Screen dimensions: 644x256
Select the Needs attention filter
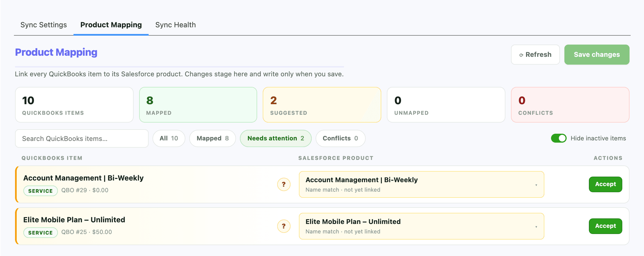(276, 138)
